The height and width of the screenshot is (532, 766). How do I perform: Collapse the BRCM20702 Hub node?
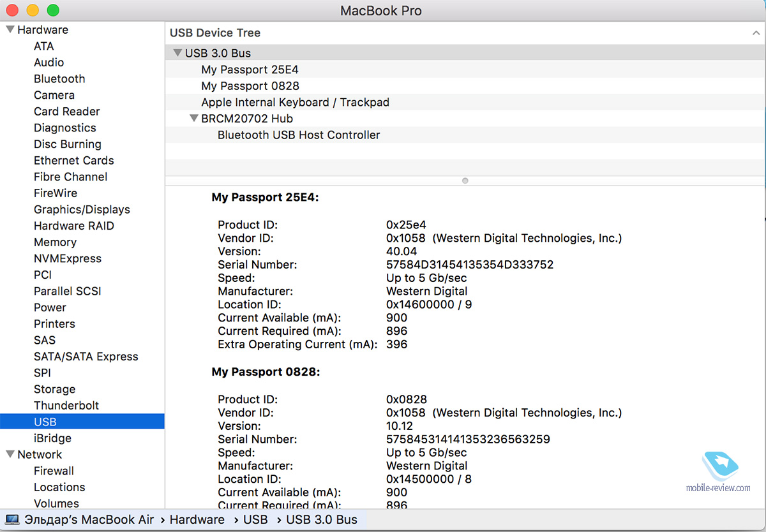click(194, 118)
